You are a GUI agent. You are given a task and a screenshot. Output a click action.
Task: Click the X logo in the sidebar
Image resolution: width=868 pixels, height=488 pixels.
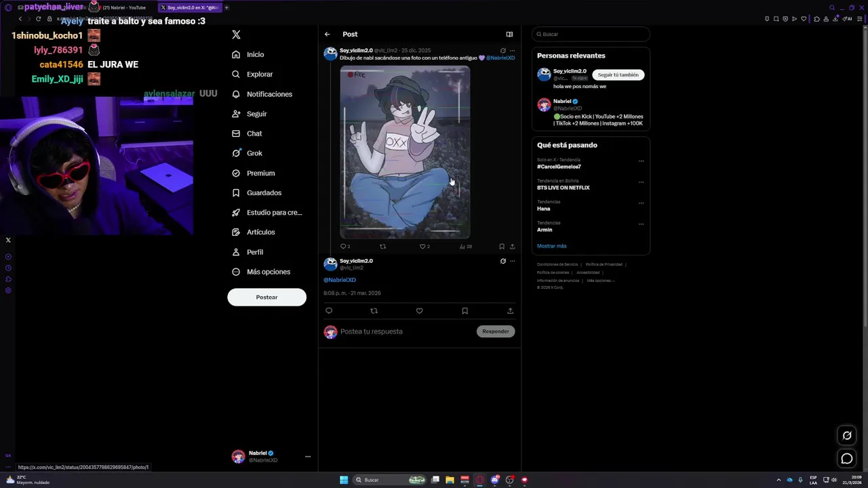tap(236, 35)
